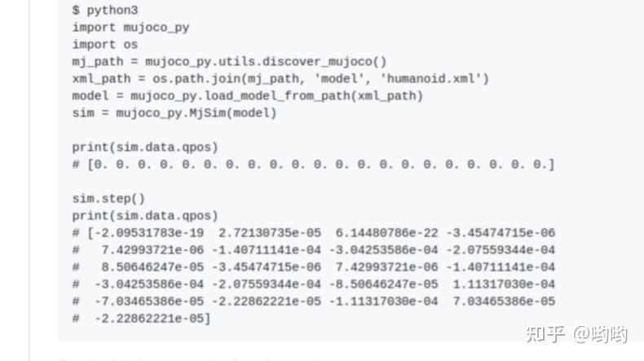Click the "sim.step()" line
Viewport: 644px width, 361px height.
coord(108,199)
